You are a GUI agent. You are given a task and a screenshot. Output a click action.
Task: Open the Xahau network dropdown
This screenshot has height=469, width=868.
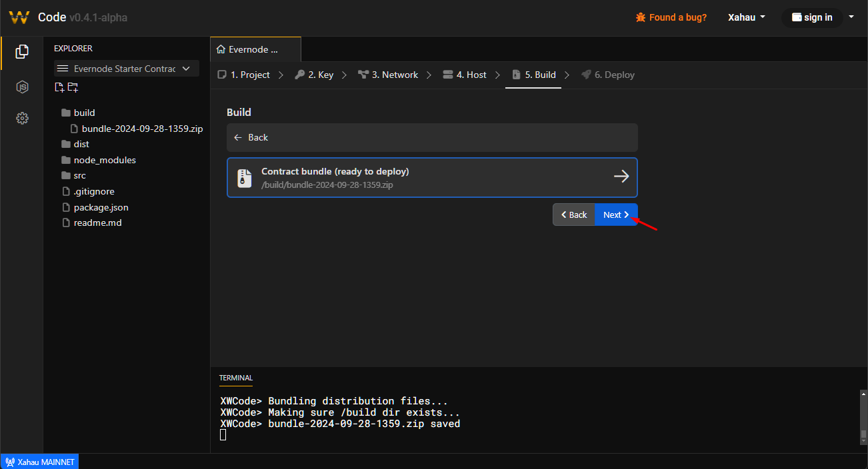(747, 17)
